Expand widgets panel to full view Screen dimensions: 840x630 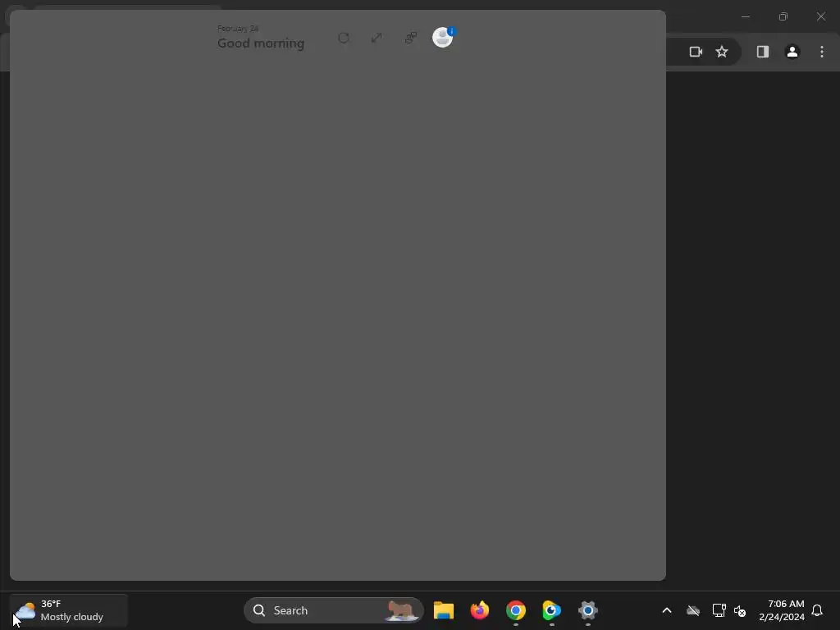(x=377, y=38)
